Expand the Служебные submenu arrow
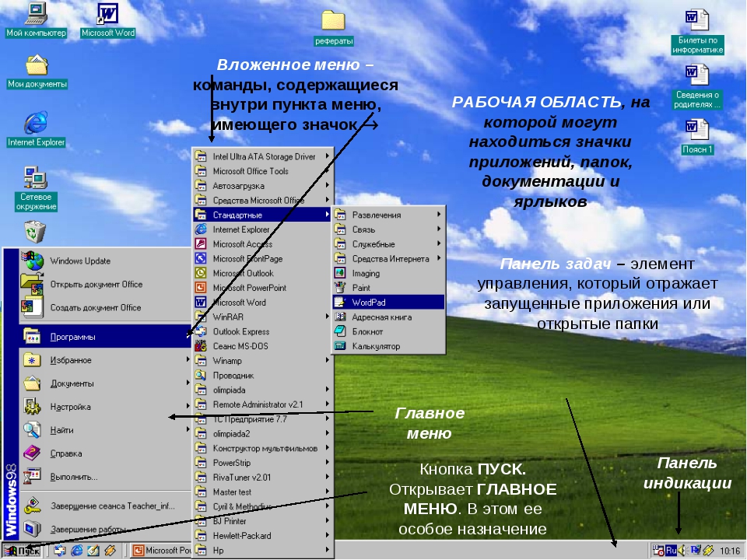 439,243
